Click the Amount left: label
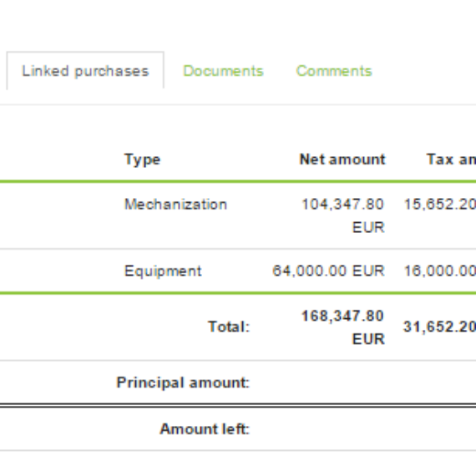 click(205, 429)
